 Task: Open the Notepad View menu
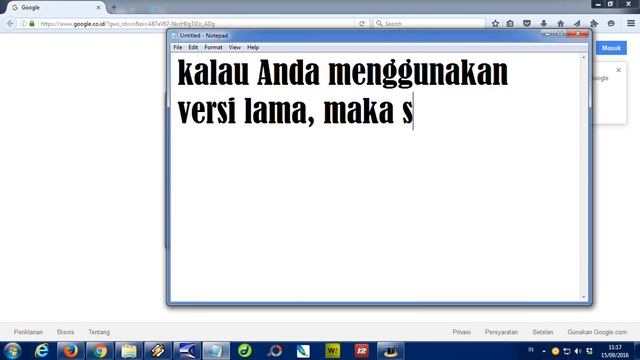click(235, 47)
